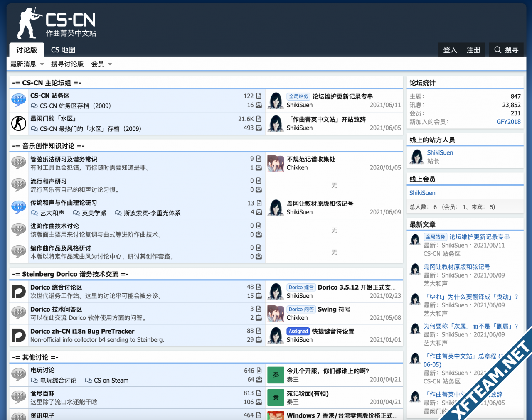Click avatar beside 岛冈让教材原版和弦记号 in forum list
This screenshot has width=532, height=420.
(276, 208)
